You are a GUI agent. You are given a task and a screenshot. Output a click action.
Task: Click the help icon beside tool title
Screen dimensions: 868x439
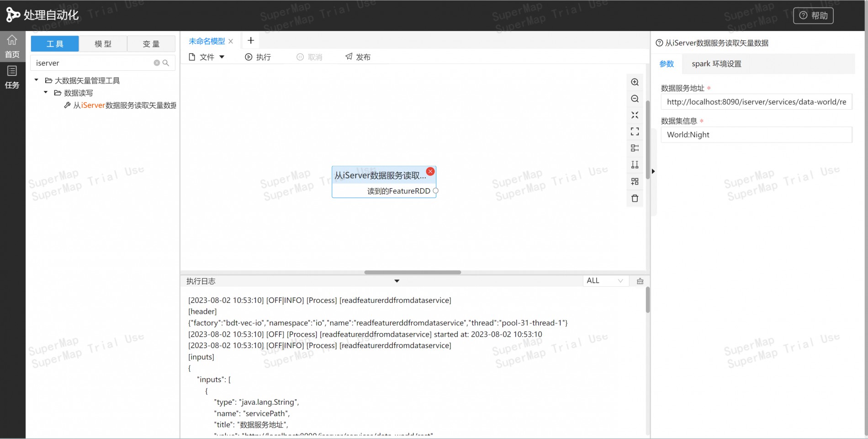659,43
